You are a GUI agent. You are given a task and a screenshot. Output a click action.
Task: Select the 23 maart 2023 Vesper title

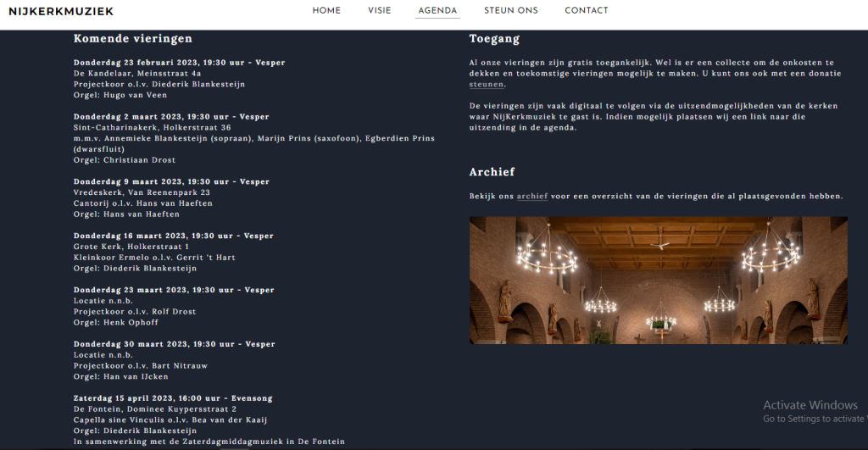[x=174, y=291]
